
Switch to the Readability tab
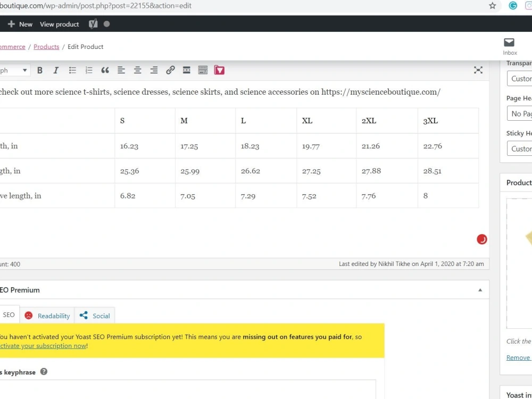pyautogui.click(x=47, y=315)
